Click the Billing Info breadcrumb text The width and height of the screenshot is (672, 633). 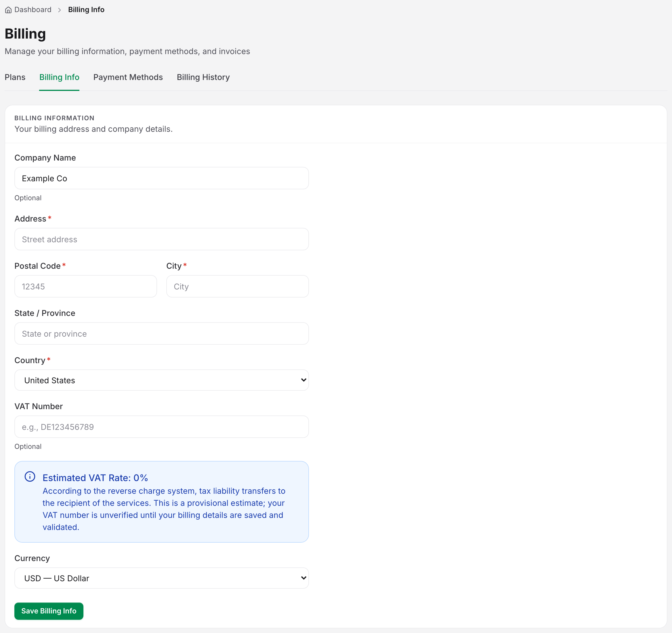[86, 9]
